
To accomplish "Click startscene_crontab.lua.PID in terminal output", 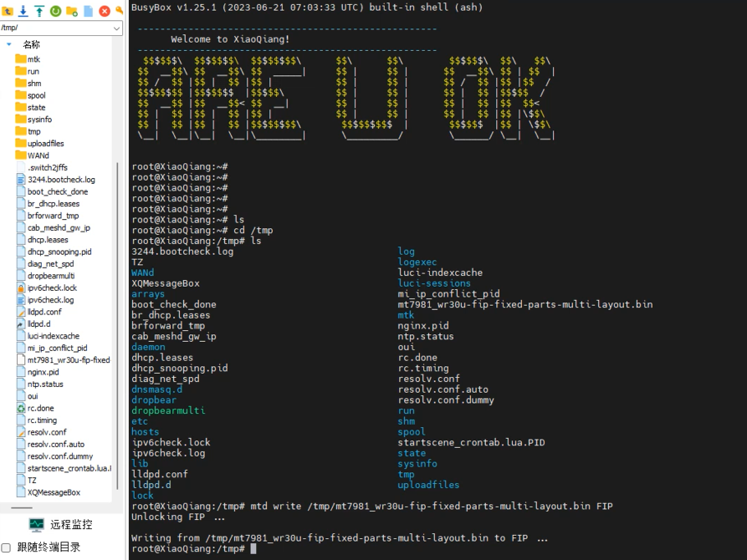I will point(471,442).
